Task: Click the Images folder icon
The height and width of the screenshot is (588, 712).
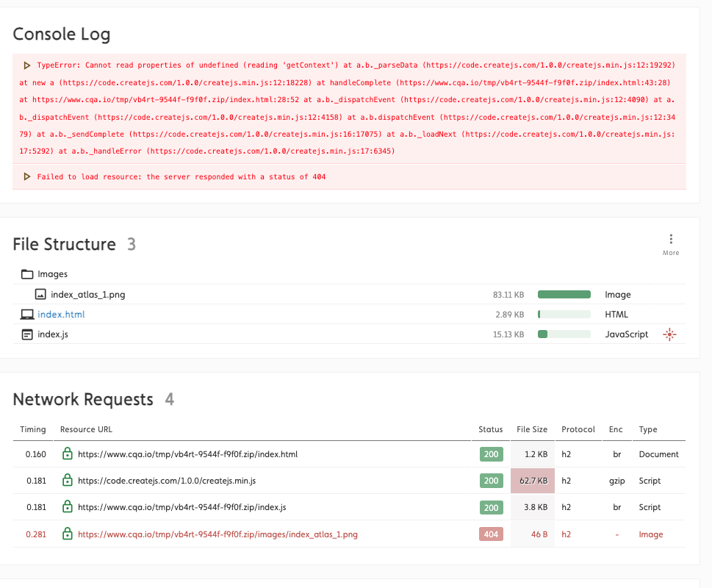Action: click(26, 273)
